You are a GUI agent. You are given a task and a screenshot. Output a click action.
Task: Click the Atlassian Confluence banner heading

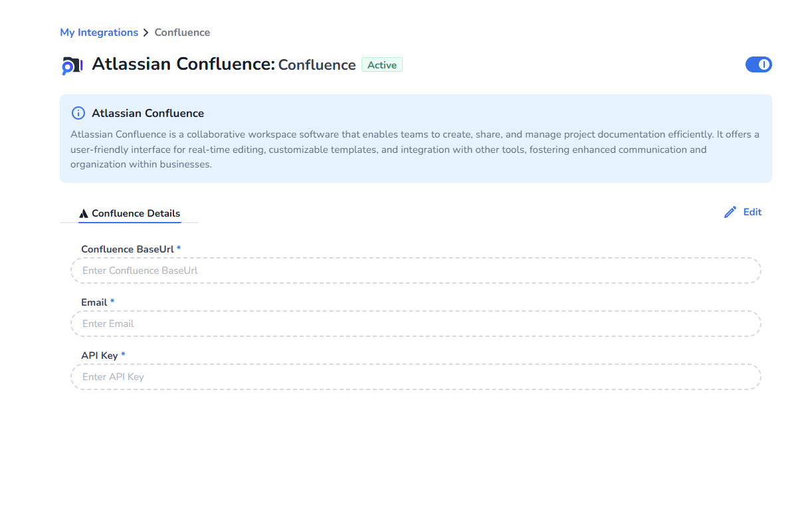point(148,113)
